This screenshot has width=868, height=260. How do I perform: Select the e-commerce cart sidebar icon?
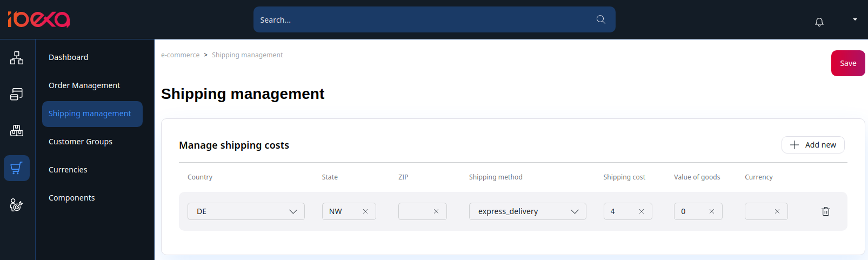pyautogui.click(x=17, y=168)
